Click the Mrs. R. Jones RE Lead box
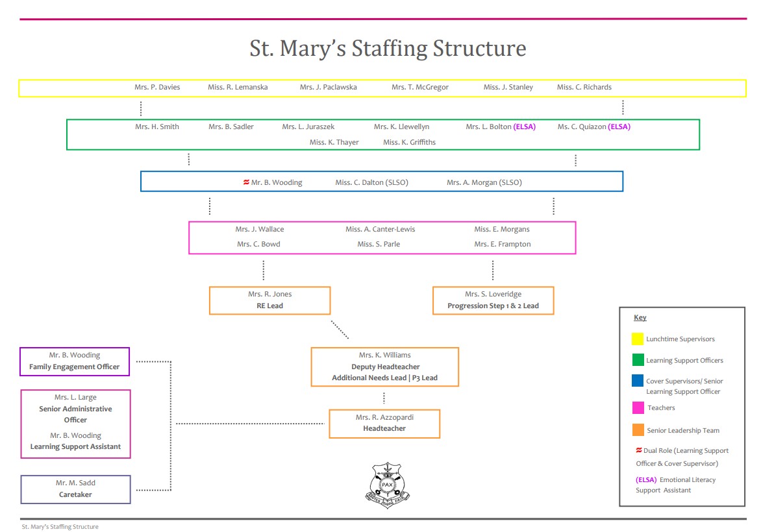This screenshot has width=761, height=532. pos(269,300)
